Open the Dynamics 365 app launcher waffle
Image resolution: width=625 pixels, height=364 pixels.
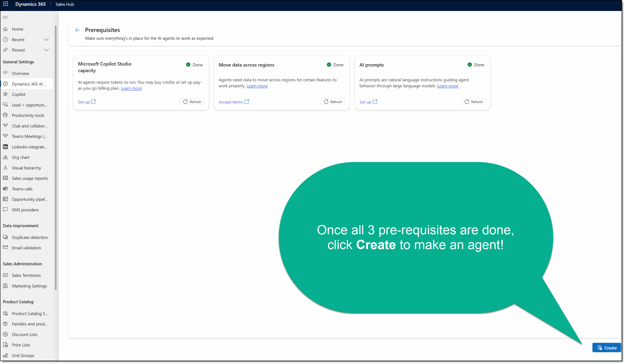point(5,4)
